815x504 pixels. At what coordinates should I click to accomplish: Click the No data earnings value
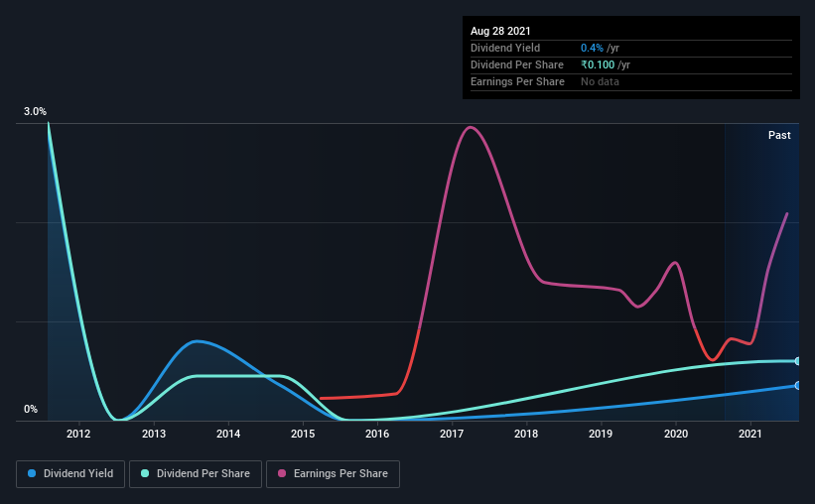point(600,81)
